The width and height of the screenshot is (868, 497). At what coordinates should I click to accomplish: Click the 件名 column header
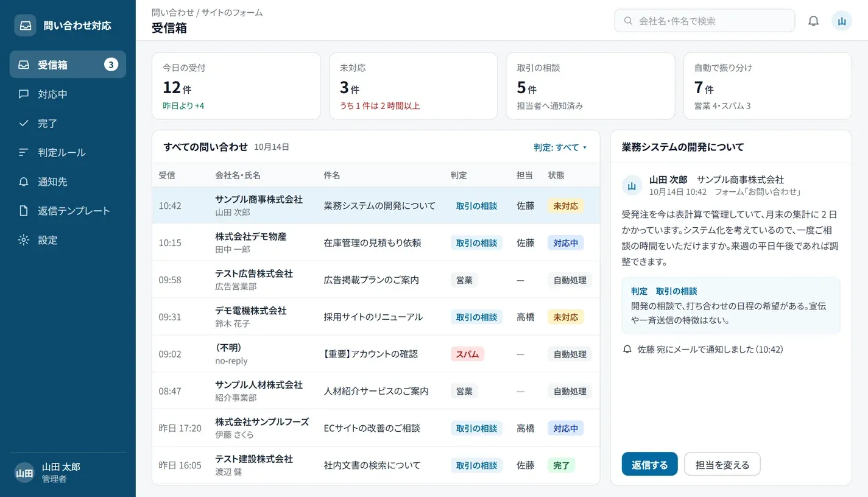pyautogui.click(x=332, y=175)
